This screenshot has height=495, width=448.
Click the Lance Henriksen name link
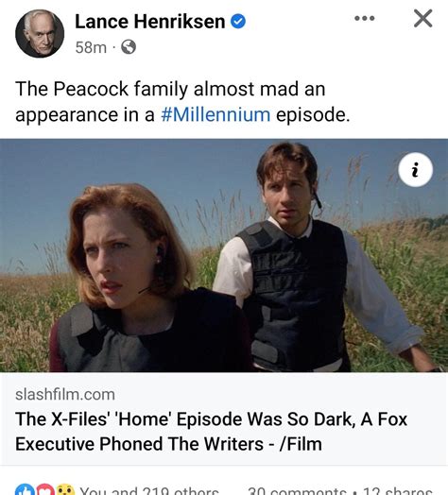[149, 22]
